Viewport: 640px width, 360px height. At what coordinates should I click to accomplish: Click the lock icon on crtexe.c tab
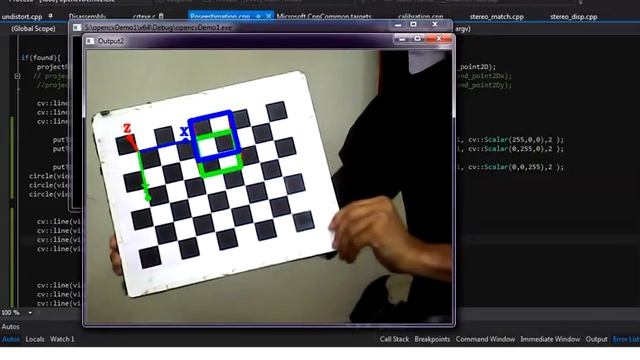point(161,17)
